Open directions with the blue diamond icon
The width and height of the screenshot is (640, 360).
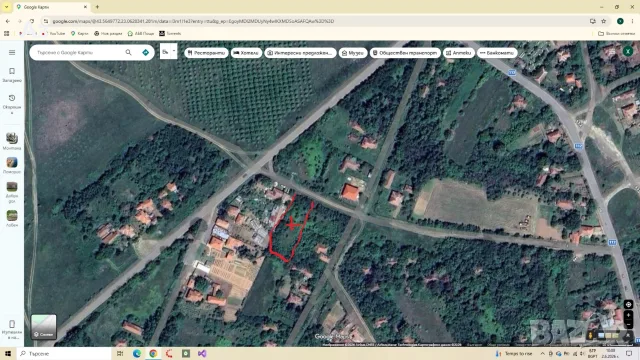click(x=145, y=52)
